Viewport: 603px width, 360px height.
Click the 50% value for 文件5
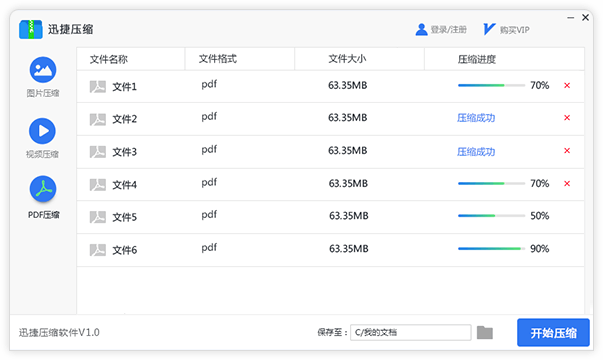pyautogui.click(x=540, y=216)
